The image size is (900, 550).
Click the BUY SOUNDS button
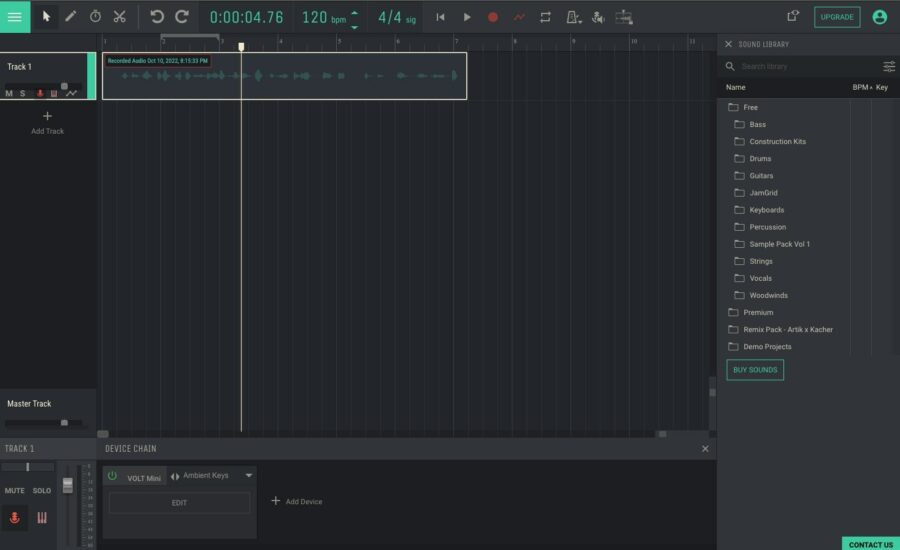click(x=755, y=370)
